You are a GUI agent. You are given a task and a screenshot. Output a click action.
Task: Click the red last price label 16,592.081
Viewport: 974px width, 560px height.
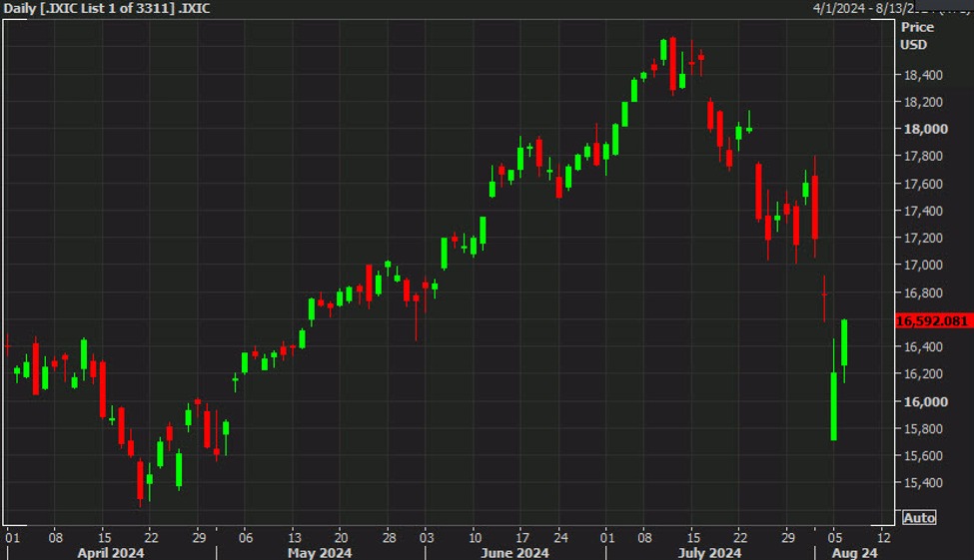pyautogui.click(x=934, y=321)
